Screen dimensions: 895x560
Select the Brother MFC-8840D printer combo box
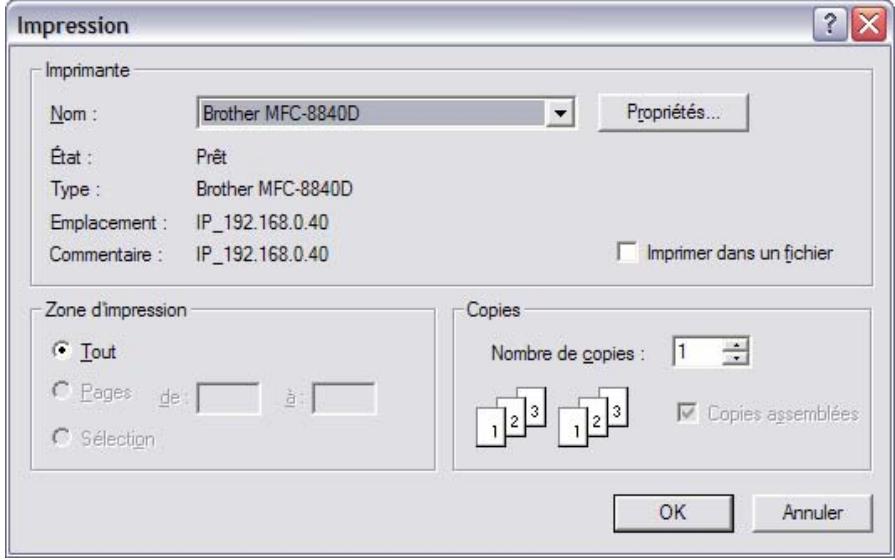pos(385,113)
